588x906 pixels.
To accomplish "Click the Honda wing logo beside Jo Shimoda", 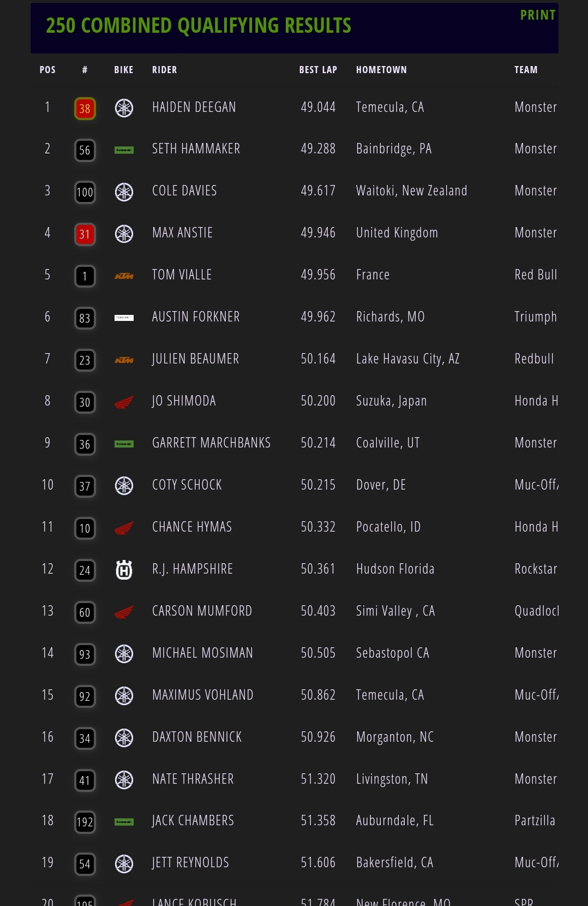I will 124,403.
